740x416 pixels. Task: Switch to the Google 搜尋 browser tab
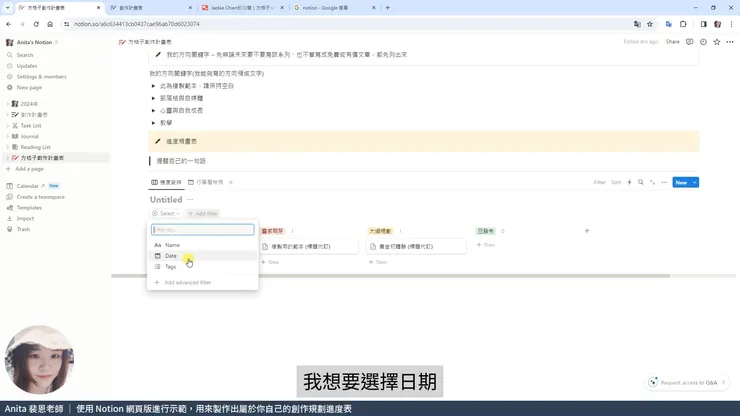point(334,8)
